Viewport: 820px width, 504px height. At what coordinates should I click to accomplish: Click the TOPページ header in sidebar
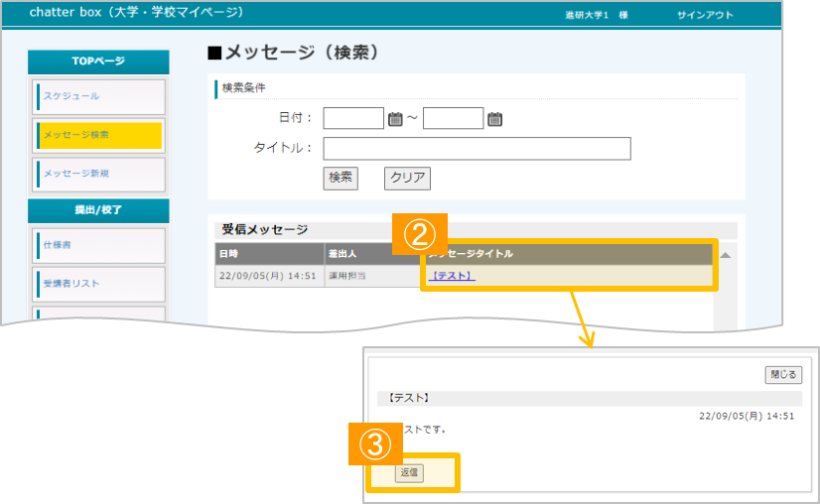pos(98,62)
